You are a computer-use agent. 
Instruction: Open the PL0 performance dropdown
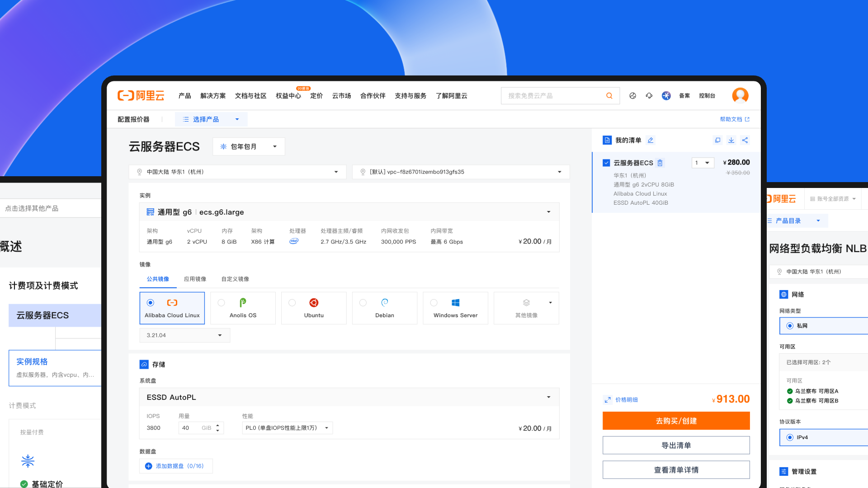(x=288, y=428)
